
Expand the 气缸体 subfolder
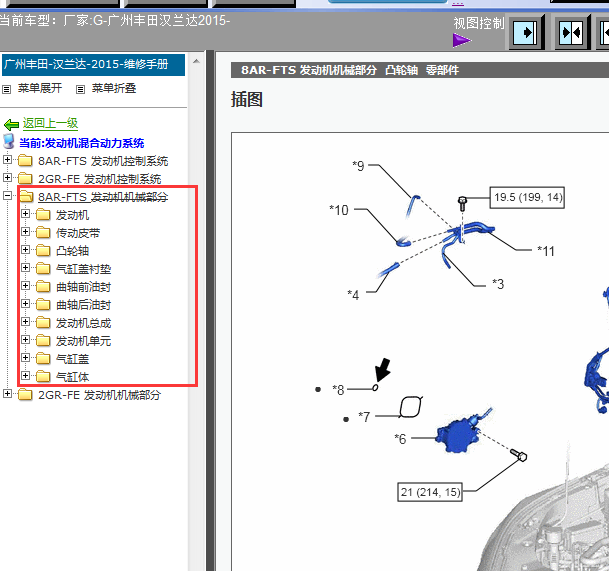click(26, 376)
